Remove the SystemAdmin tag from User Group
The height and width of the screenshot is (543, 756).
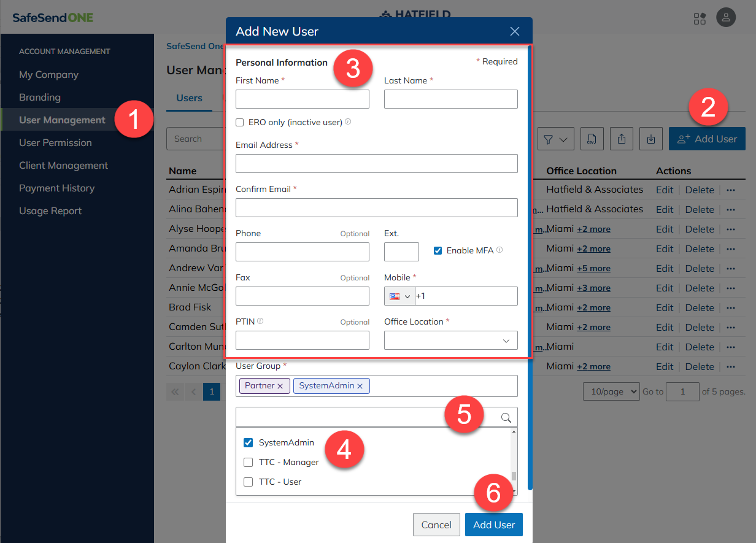point(360,386)
